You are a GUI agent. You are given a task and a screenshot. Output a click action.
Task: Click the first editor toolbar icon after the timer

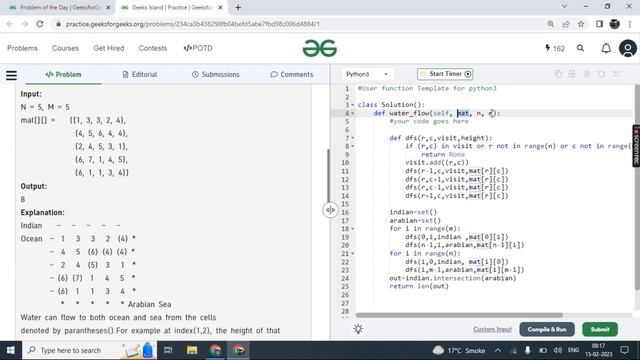(x=558, y=74)
